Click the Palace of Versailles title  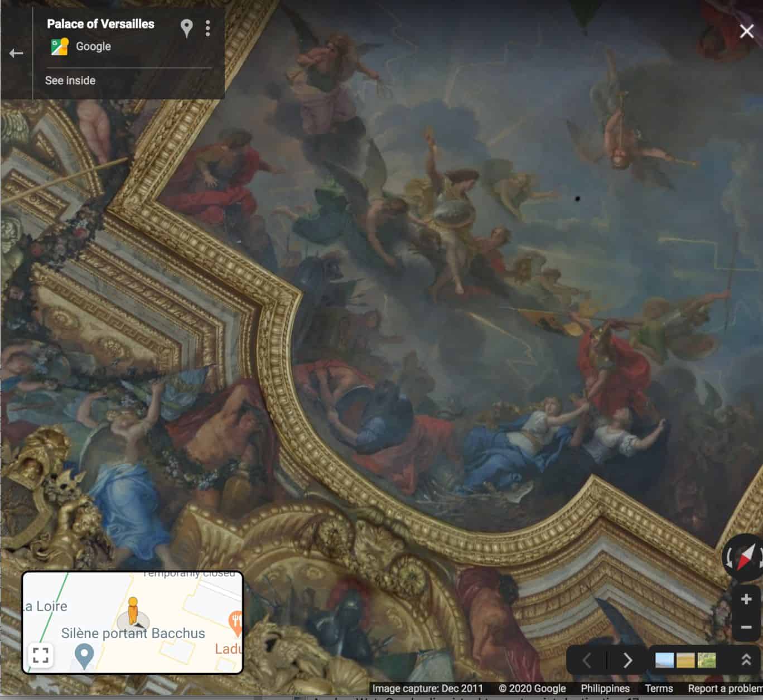click(100, 24)
